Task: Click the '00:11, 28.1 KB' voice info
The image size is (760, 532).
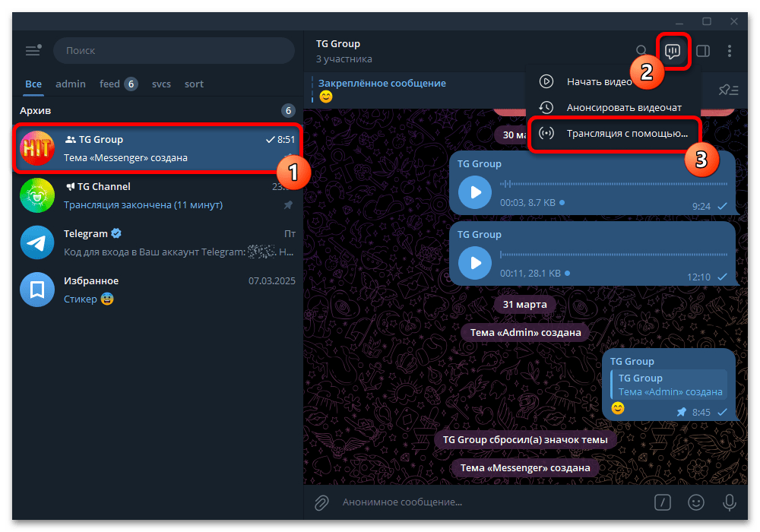Action: click(x=530, y=274)
